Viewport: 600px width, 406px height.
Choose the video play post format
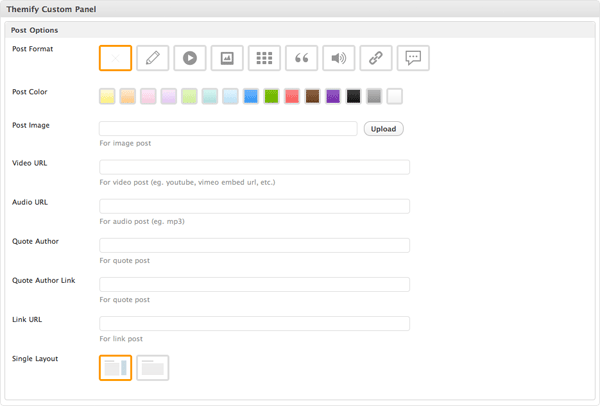(x=190, y=58)
